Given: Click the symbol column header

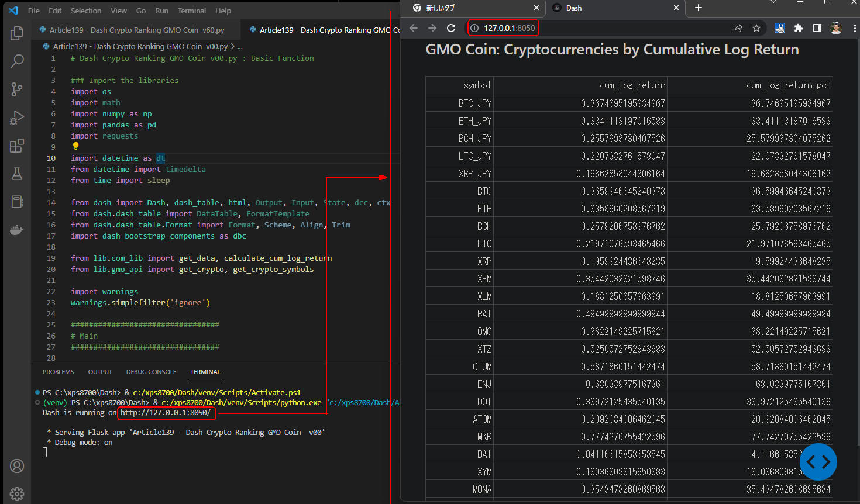Looking at the screenshot, I should [459, 85].
